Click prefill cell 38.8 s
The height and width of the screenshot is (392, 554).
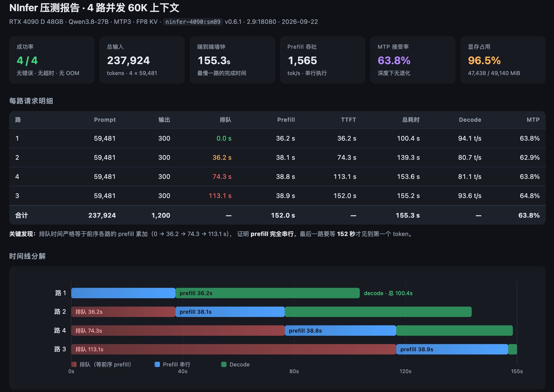(285, 177)
